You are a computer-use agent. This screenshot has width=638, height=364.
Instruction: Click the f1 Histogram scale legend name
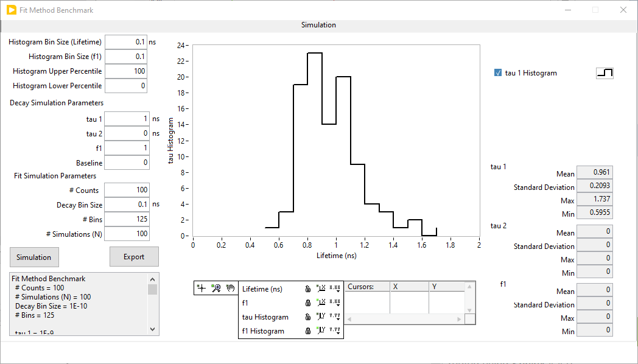click(x=263, y=331)
